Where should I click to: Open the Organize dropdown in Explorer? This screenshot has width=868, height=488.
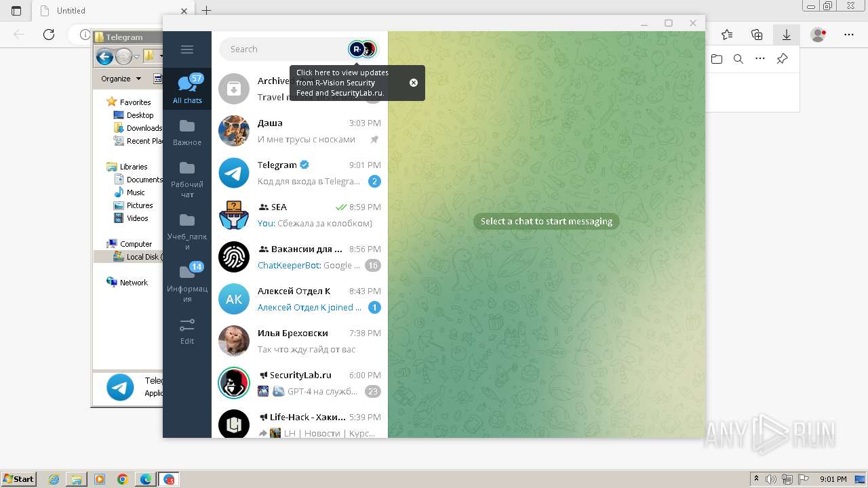121,79
